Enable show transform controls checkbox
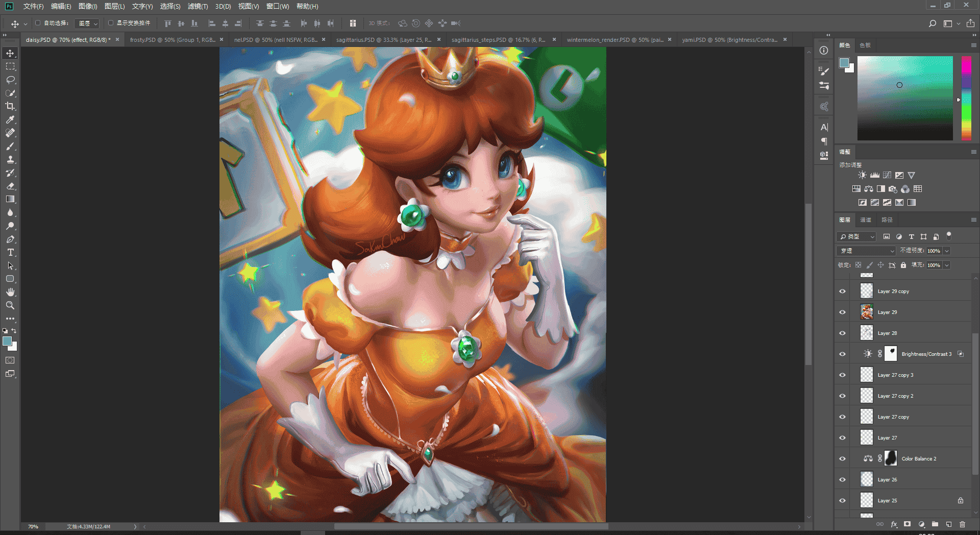The width and height of the screenshot is (980, 535). pos(110,23)
